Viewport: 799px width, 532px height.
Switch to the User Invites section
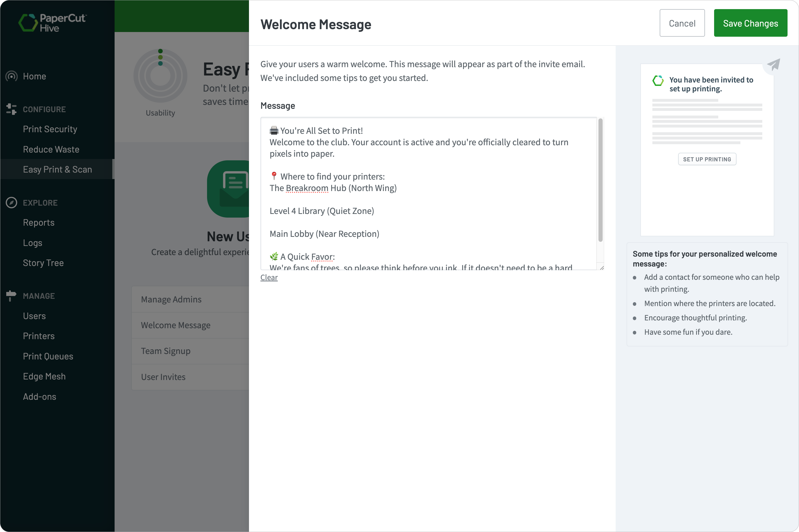[x=163, y=377]
